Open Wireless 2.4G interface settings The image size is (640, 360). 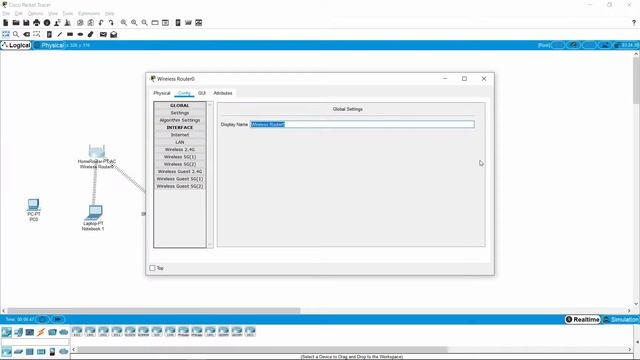(x=180, y=149)
